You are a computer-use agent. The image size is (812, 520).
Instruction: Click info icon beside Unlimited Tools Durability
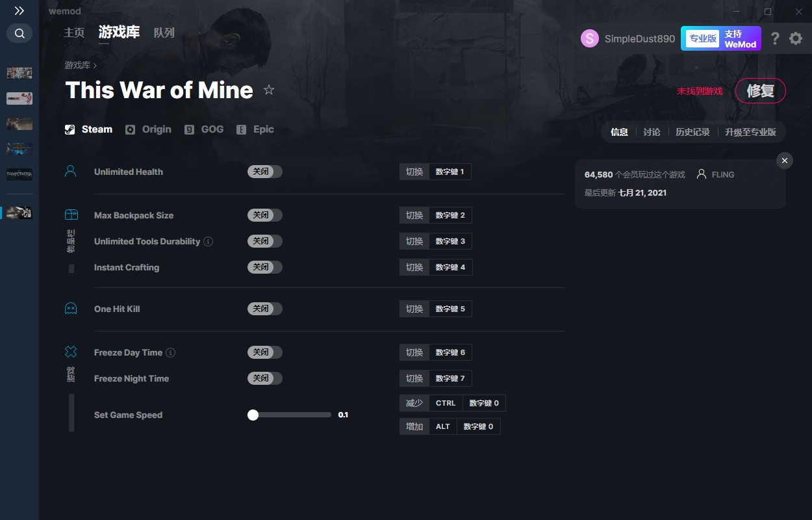coord(208,241)
